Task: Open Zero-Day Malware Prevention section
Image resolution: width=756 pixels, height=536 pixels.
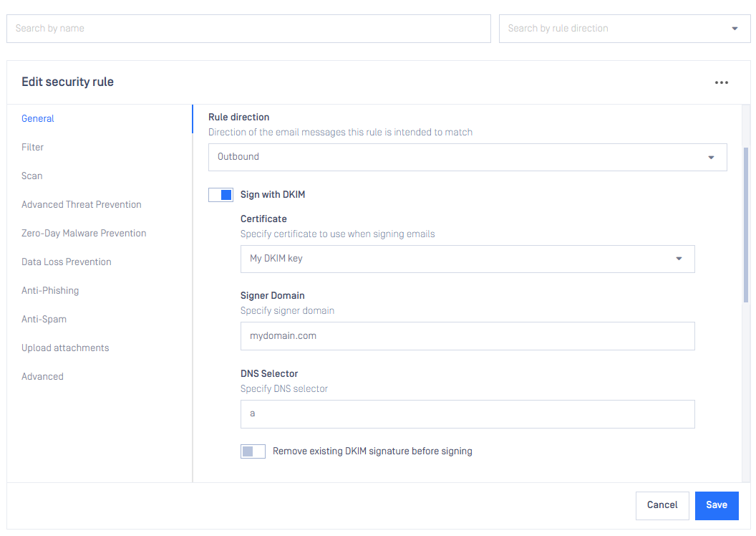Action: (x=84, y=234)
